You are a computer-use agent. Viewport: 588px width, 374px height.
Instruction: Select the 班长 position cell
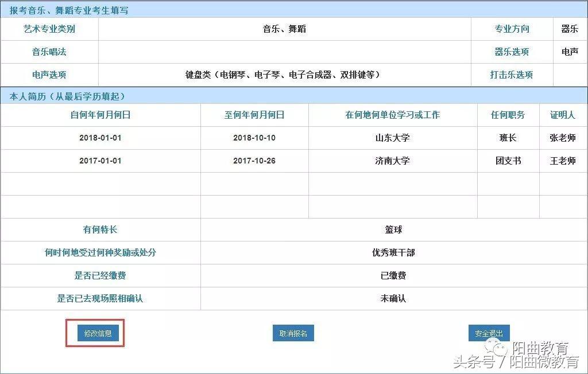[508, 138]
